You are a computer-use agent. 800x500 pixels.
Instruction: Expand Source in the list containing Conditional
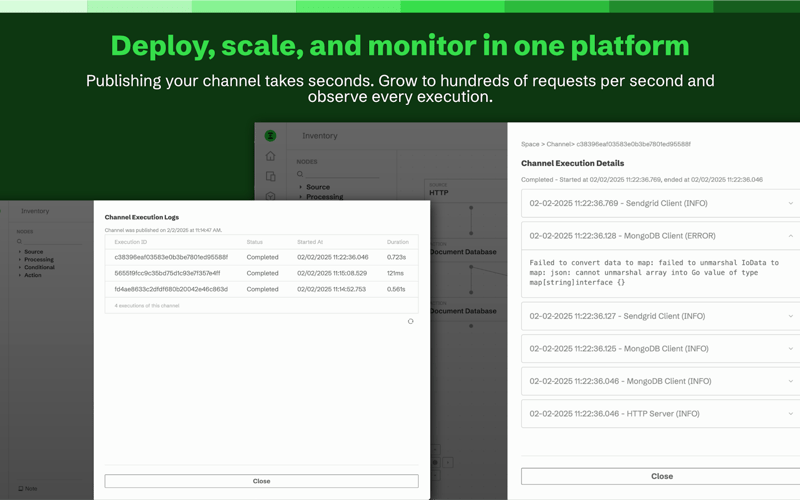[x=33, y=252]
